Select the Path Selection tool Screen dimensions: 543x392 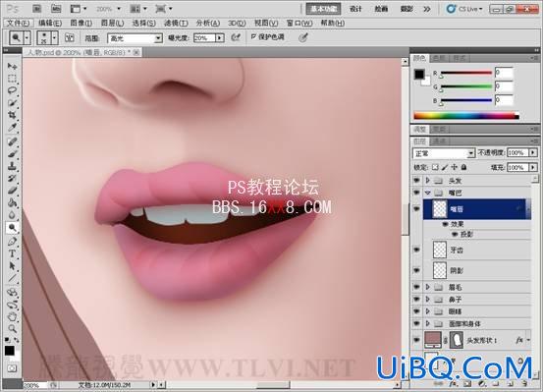point(12,266)
